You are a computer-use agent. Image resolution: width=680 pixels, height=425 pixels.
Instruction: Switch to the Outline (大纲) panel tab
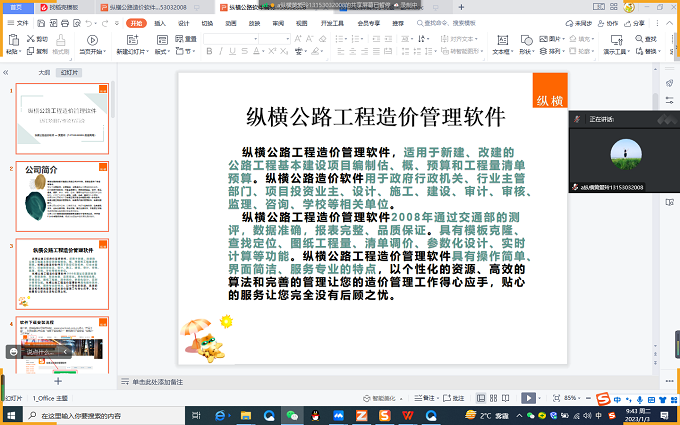pyautogui.click(x=43, y=73)
